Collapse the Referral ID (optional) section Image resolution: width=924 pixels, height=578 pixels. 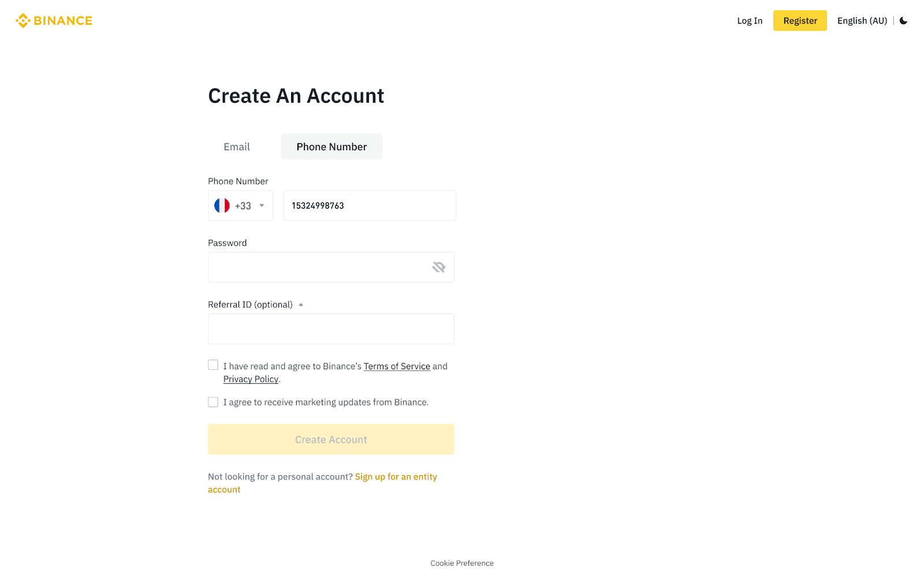301,305
